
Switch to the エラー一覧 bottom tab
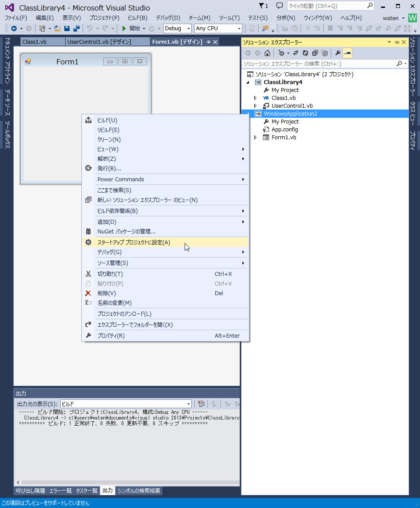click(x=60, y=491)
